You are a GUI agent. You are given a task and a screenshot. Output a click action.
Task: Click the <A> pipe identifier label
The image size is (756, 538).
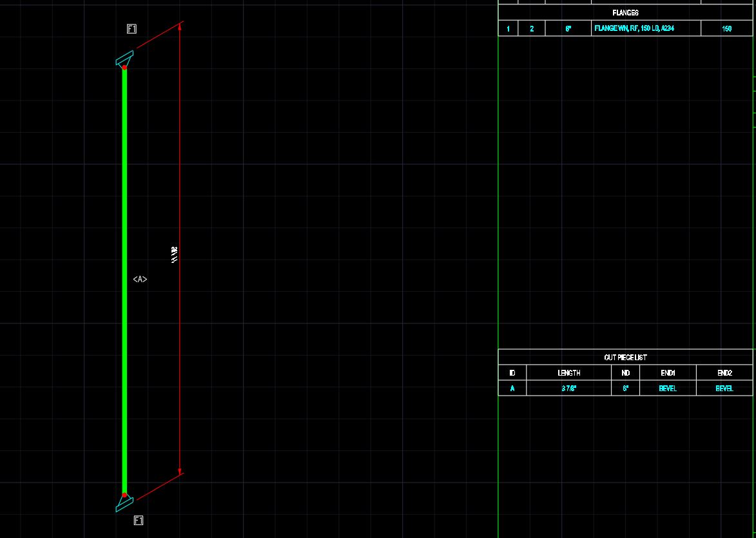coord(139,280)
